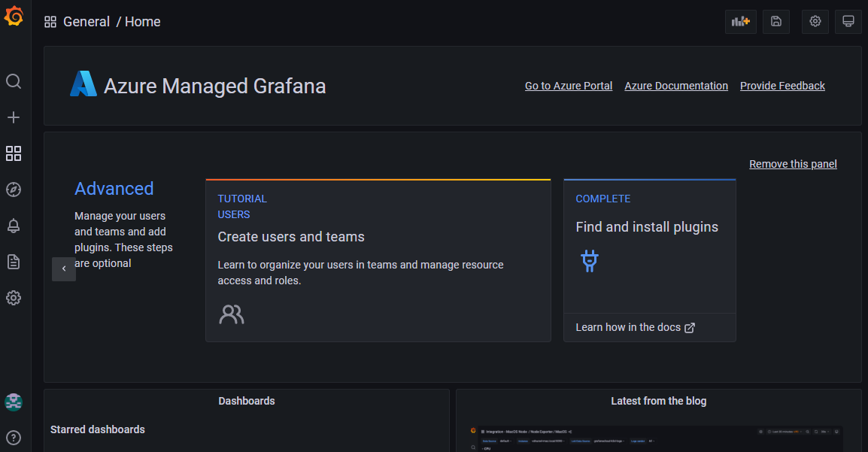Open the Create plus menu in the sidebar
The image size is (868, 452).
tap(14, 117)
